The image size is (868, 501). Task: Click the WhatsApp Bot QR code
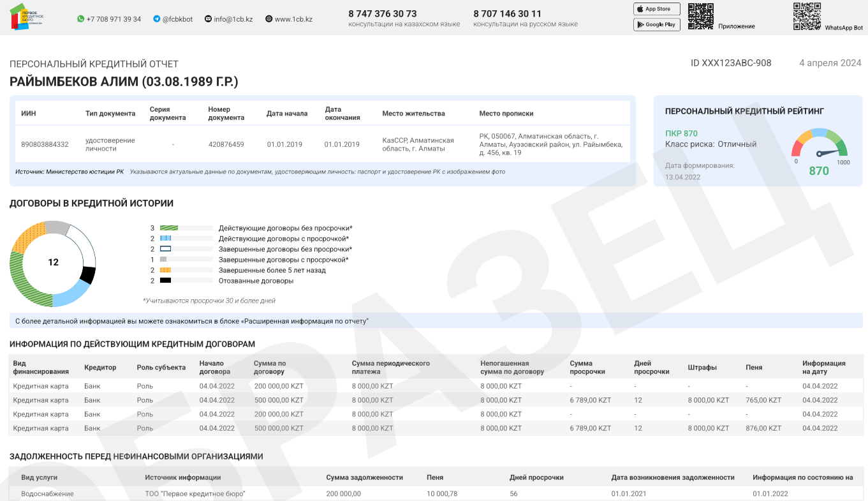[807, 17]
